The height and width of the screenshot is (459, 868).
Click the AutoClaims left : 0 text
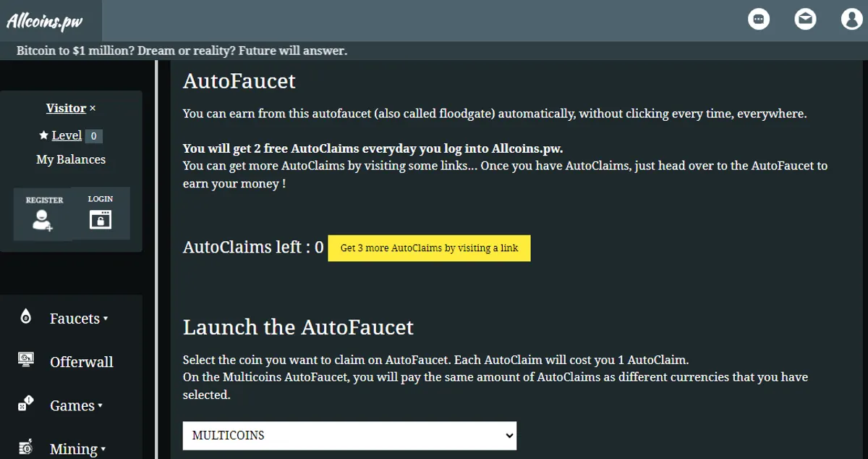[253, 247]
